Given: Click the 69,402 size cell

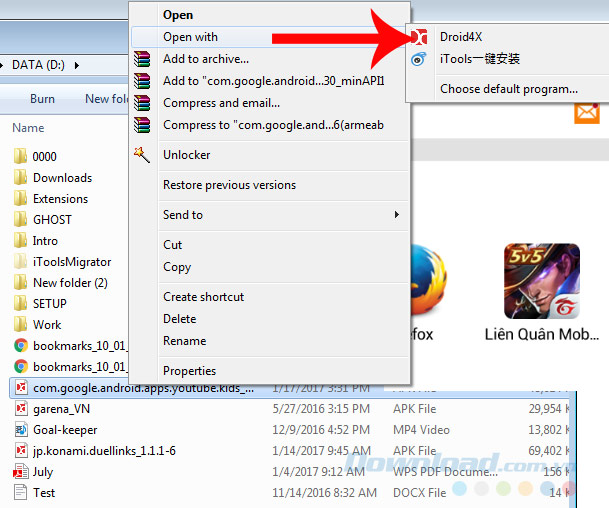Looking at the screenshot, I should 548,451.
